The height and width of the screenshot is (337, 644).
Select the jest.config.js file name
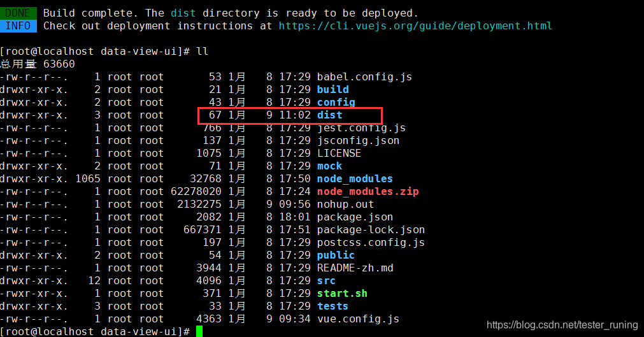point(361,128)
